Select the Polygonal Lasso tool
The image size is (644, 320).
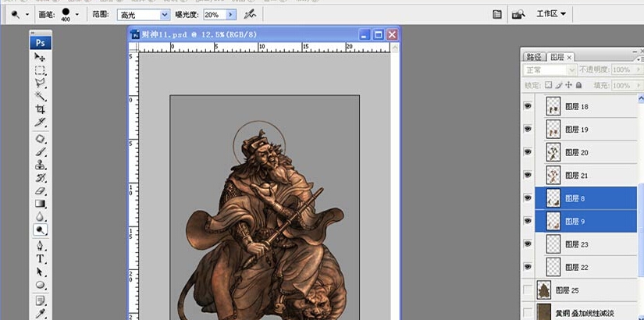click(x=40, y=84)
